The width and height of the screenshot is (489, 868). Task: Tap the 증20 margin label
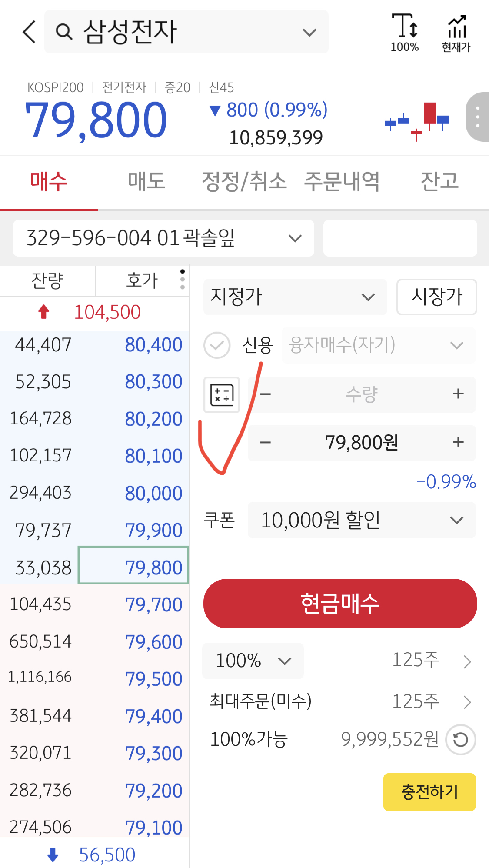click(x=177, y=88)
